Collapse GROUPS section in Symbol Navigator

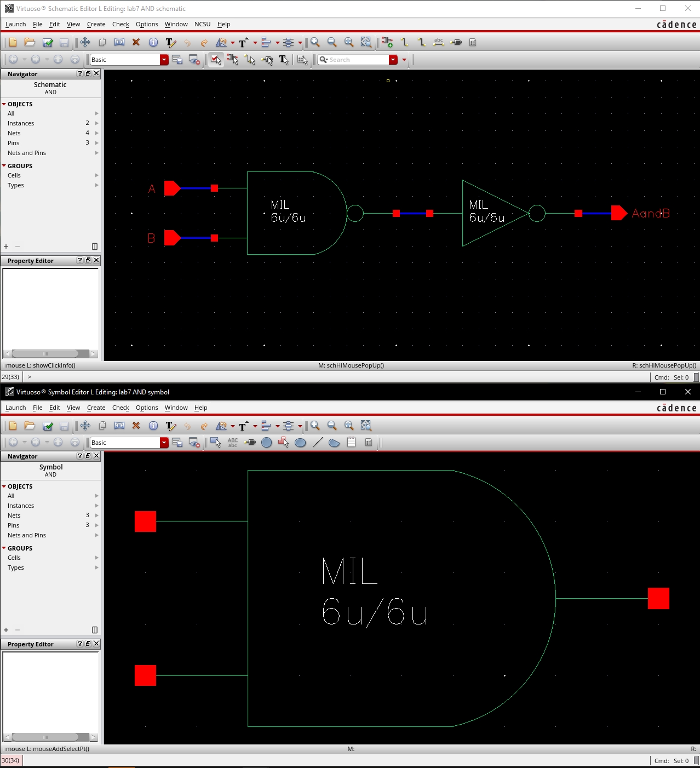[4, 548]
